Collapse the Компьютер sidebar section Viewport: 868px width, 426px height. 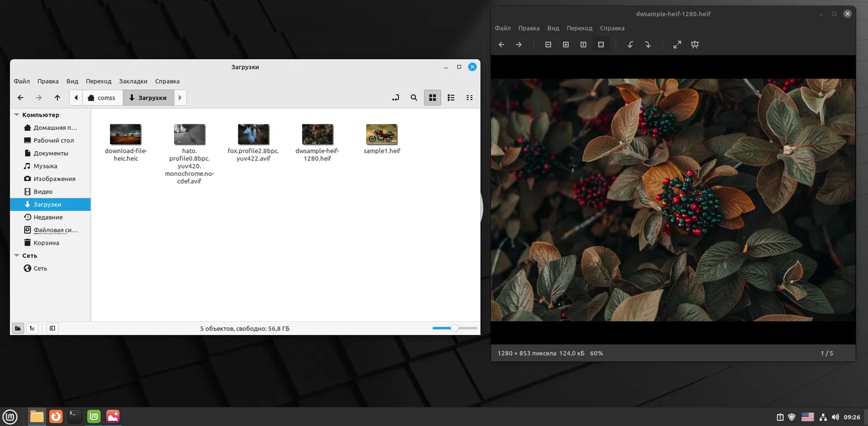pyautogui.click(x=17, y=115)
